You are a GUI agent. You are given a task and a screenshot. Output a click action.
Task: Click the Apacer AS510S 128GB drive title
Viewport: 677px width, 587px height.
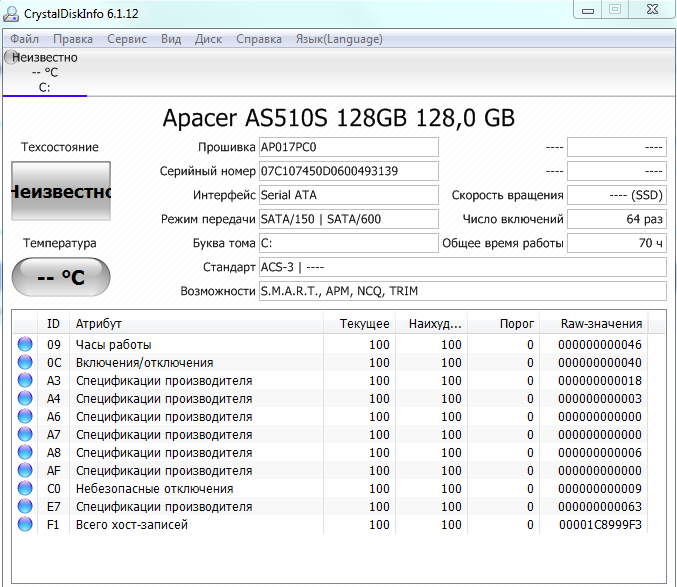(338, 118)
